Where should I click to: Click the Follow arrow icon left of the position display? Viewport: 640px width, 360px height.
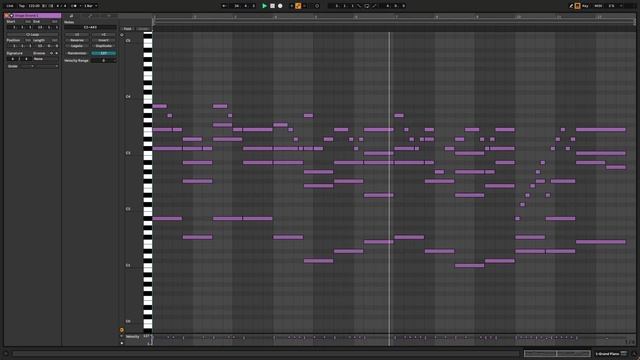pos(224,6)
